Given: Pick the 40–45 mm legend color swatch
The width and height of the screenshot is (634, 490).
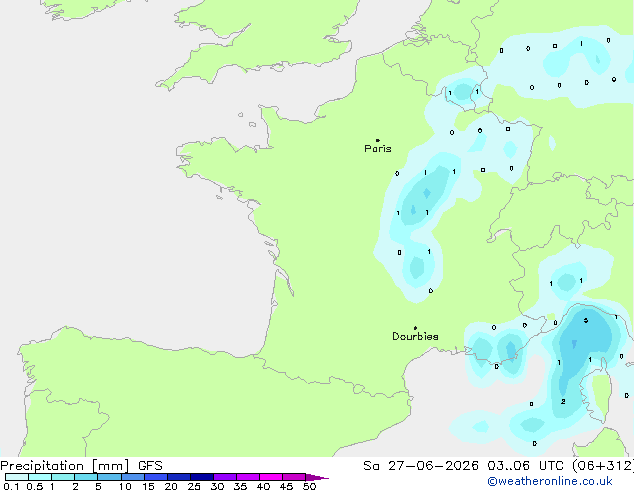Looking at the screenshot, I should pyautogui.click(x=271, y=477).
